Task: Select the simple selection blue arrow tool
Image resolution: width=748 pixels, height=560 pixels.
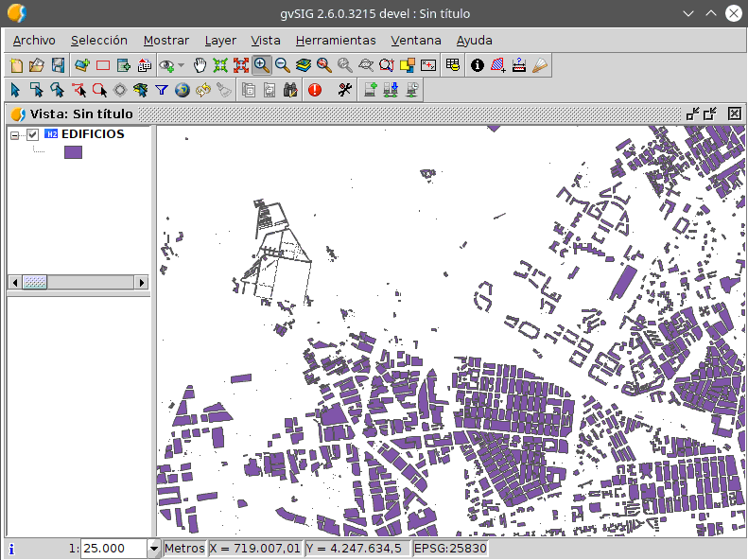Action: [15, 90]
